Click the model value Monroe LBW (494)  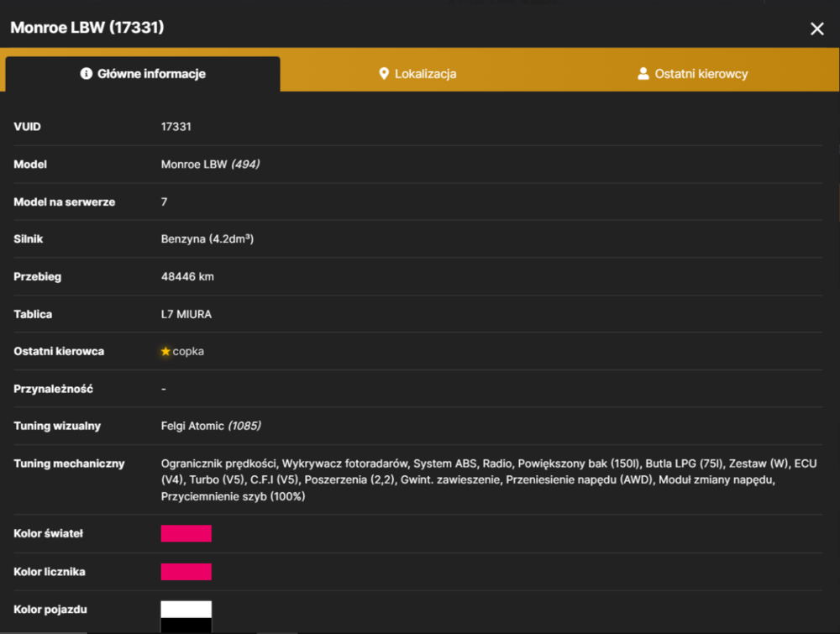(211, 165)
